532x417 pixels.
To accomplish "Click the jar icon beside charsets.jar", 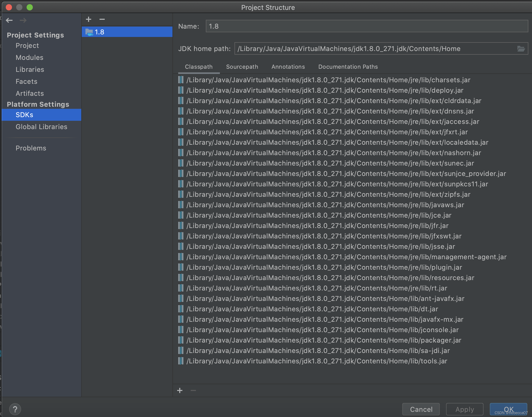I will point(180,80).
